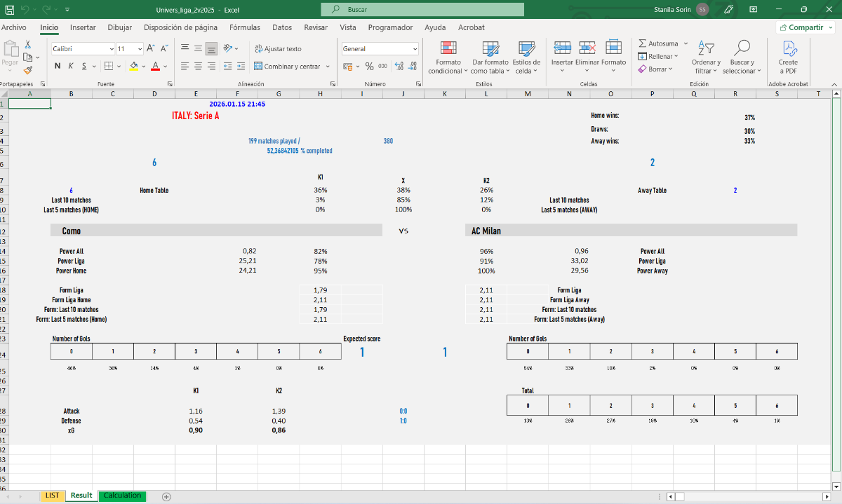Align text to top
This screenshot has width=842, height=504.
point(185,48)
